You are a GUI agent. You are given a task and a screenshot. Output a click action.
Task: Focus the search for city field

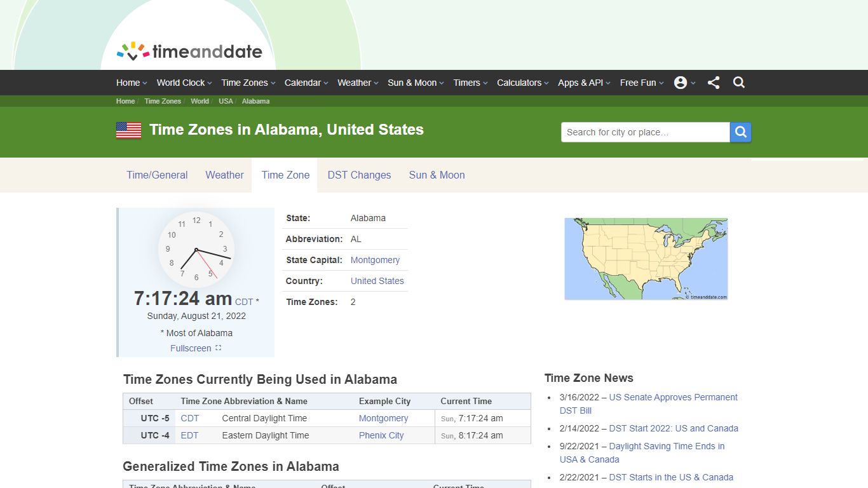646,132
